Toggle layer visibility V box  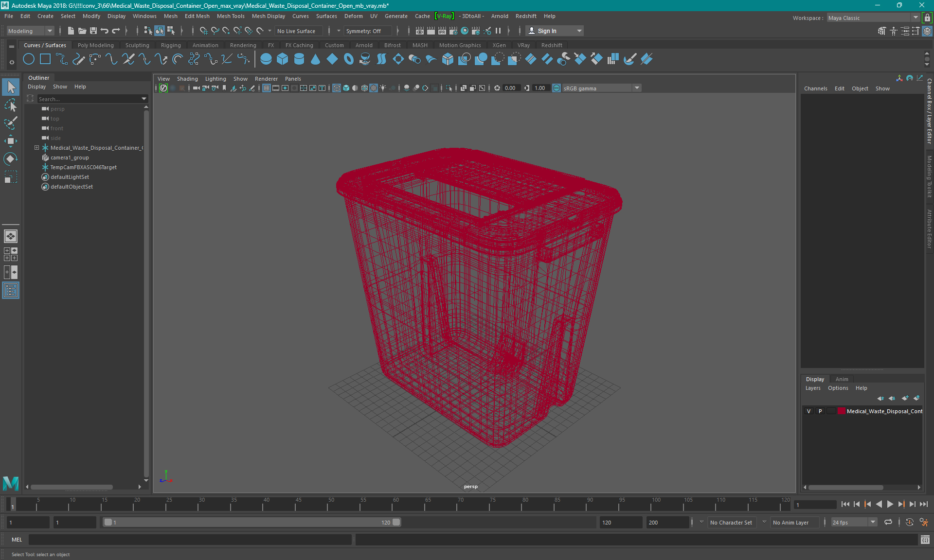coord(808,411)
